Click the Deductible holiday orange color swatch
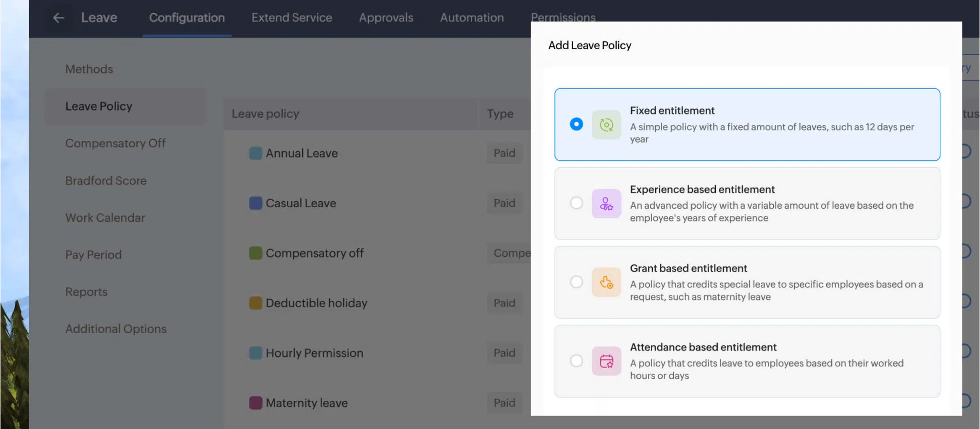 click(x=256, y=303)
